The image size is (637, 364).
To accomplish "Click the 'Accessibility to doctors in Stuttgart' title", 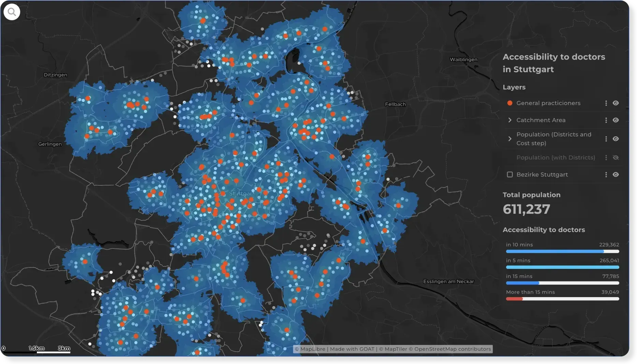I will [554, 63].
